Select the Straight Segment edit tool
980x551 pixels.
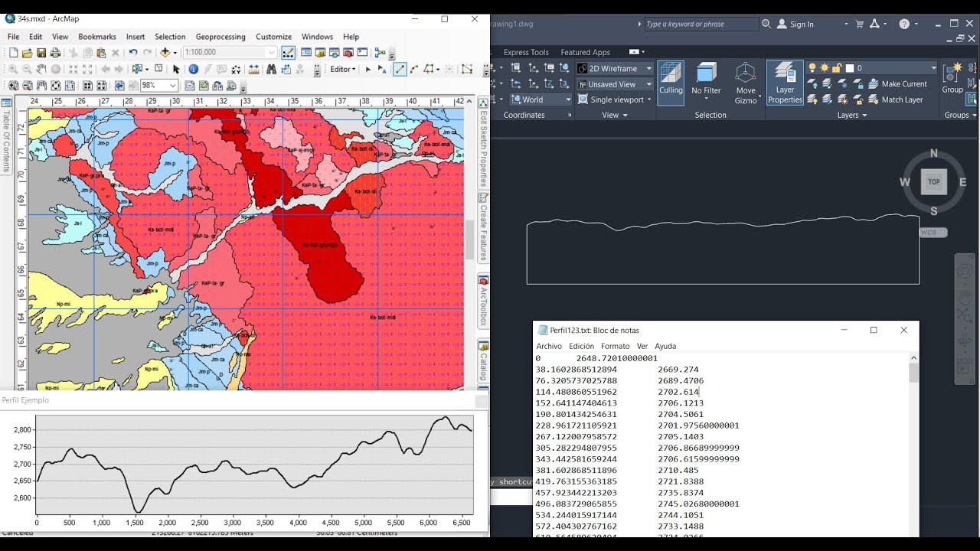coord(400,69)
